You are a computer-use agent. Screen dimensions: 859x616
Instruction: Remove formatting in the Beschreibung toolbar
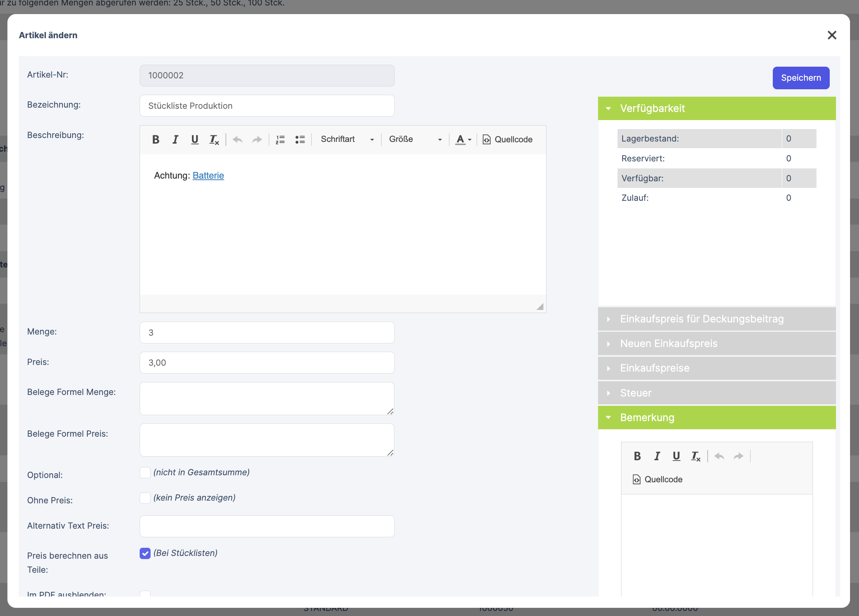point(214,140)
